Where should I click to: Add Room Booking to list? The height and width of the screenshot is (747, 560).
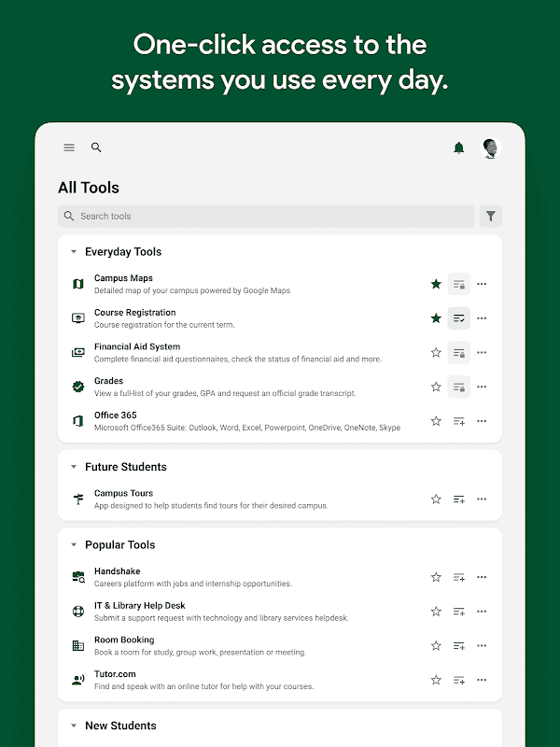tap(458, 646)
